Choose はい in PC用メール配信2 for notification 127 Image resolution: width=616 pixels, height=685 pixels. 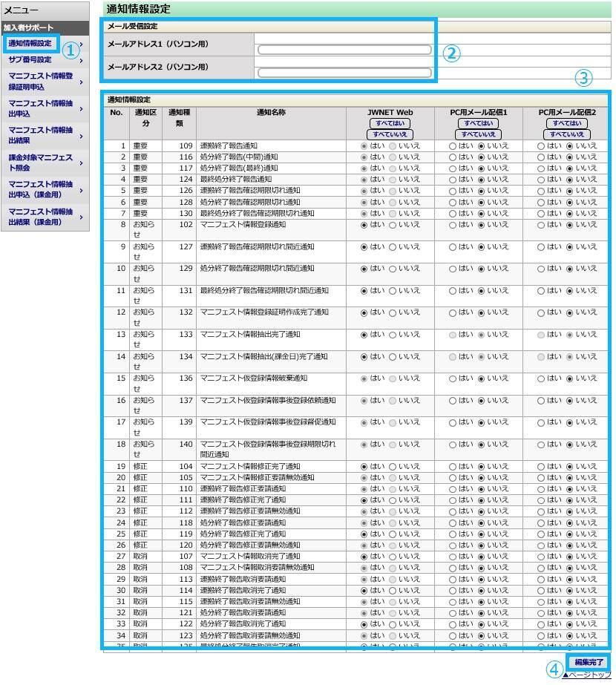(540, 247)
